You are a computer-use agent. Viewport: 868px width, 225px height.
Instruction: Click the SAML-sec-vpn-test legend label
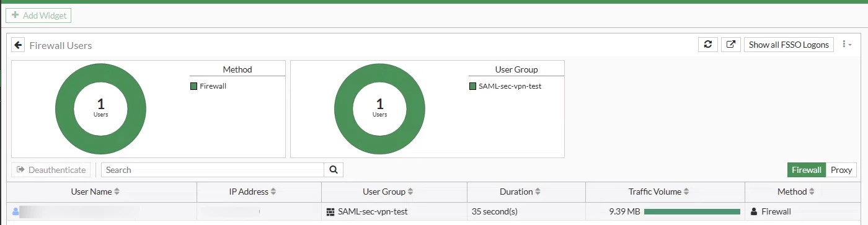(510, 86)
